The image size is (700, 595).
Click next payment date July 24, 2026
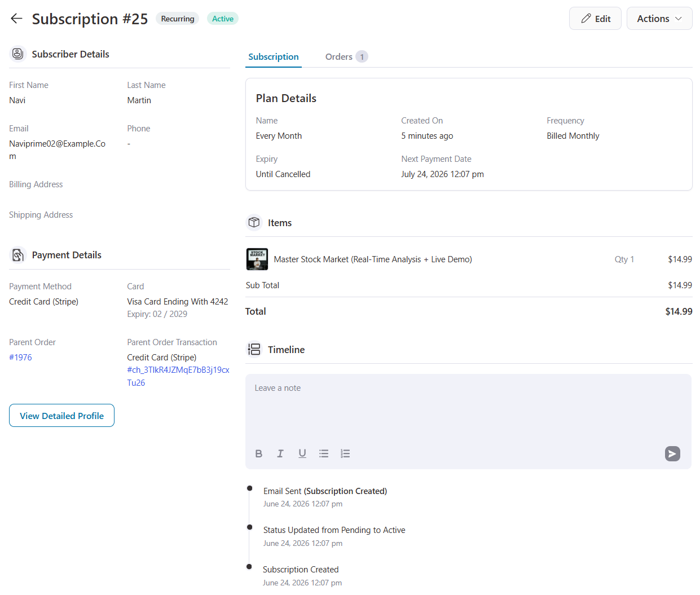pos(443,174)
